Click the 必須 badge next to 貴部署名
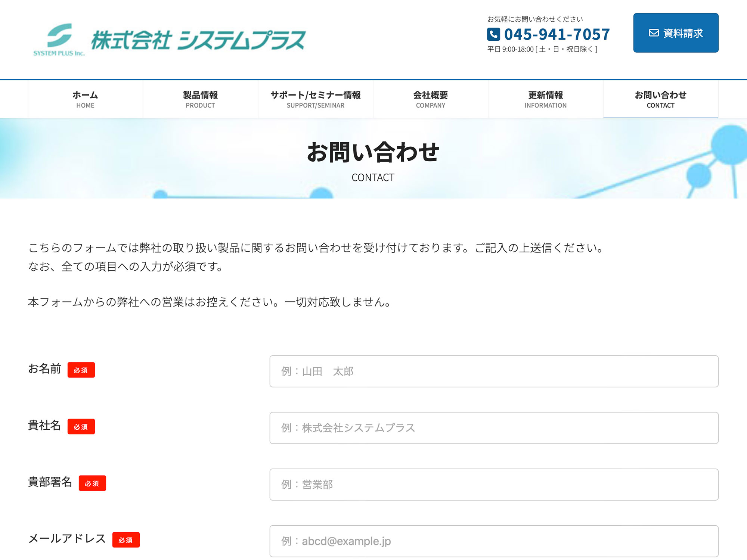Image resolution: width=747 pixels, height=560 pixels. click(92, 483)
